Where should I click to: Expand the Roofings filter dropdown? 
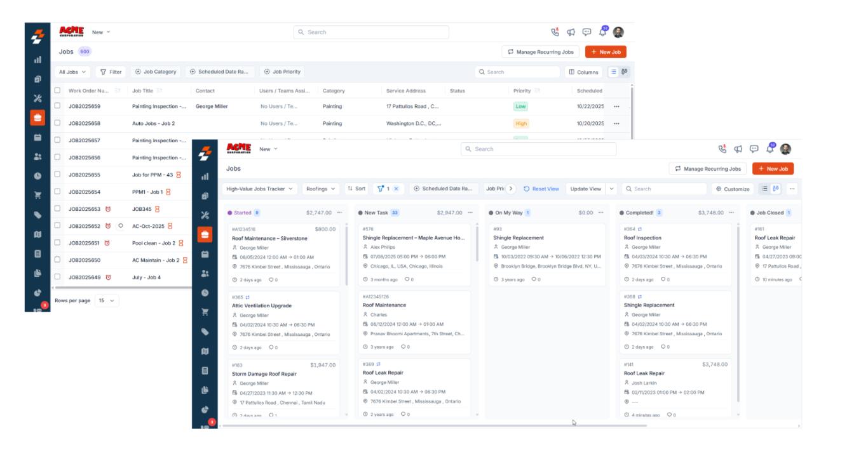(x=321, y=189)
